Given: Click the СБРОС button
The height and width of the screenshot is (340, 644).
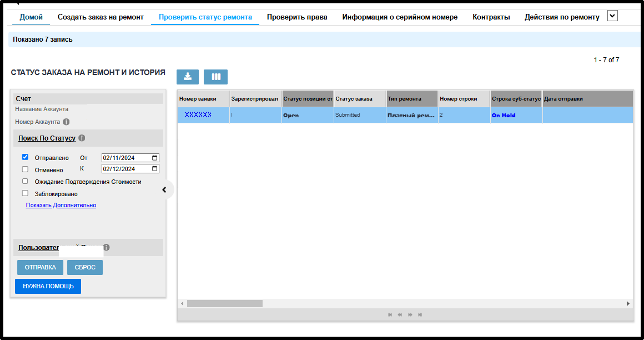Looking at the screenshot, I should (85, 267).
